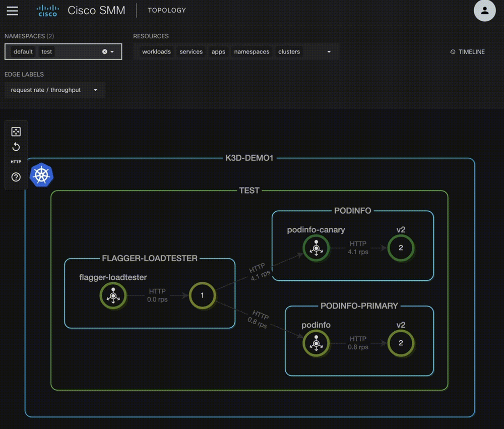Screen dimensions: 504x429
Task: Click the Kubernetes cluster wheel icon
Action: coord(41,175)
